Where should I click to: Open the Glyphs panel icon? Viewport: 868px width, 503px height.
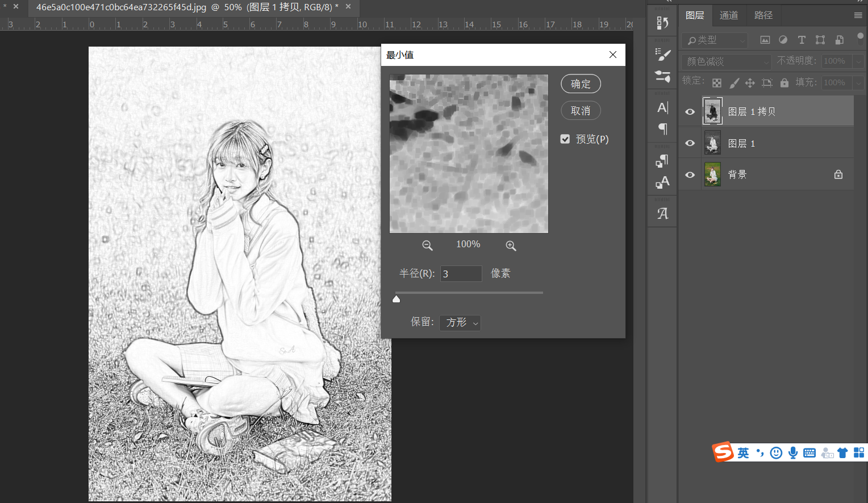pos(662,214)
